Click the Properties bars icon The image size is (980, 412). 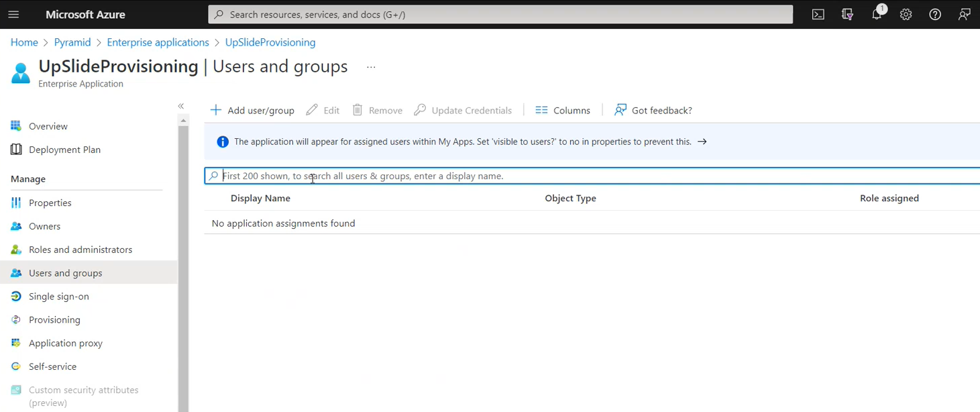pos(16,203)
